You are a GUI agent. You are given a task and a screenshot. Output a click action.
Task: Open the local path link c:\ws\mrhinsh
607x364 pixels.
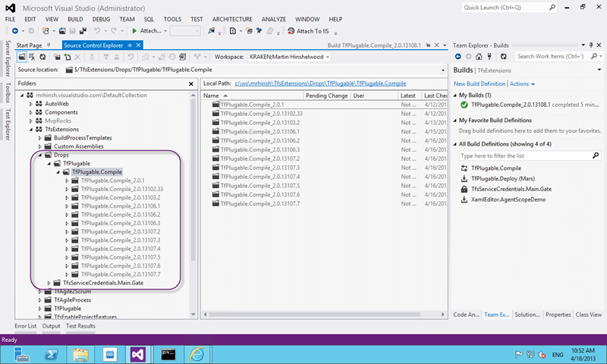[320, 83]
